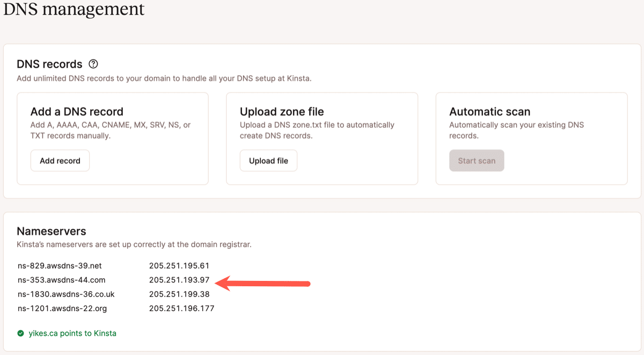Click the Add record button
Screen dimensions: 644x355
(60, 160)
